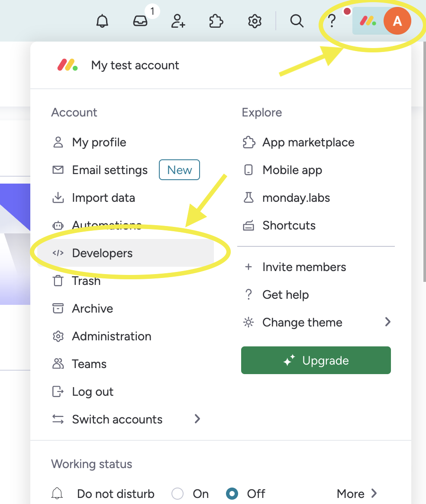The image size is (426, 504).
Task: Open the Developers menu item
Action: [x=102, y=253]
